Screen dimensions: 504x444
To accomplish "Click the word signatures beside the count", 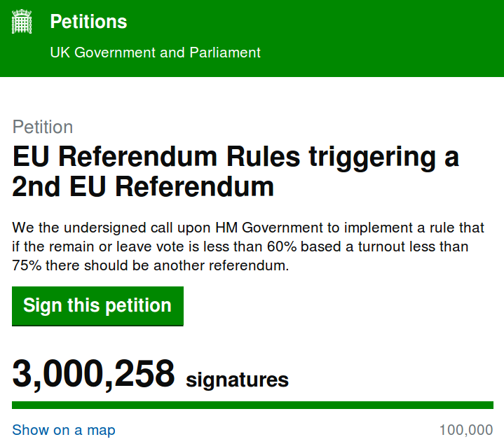I will coord(237,380).
